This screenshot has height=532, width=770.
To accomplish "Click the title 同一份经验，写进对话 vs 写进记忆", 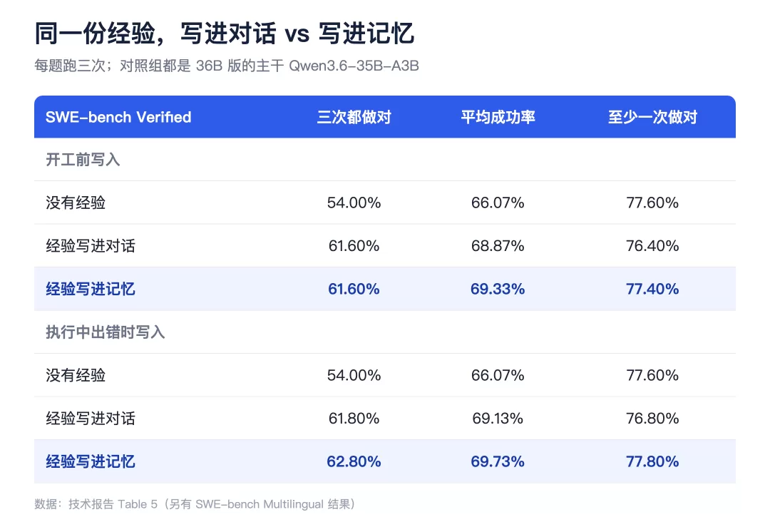I will click(x=225, y=34).
